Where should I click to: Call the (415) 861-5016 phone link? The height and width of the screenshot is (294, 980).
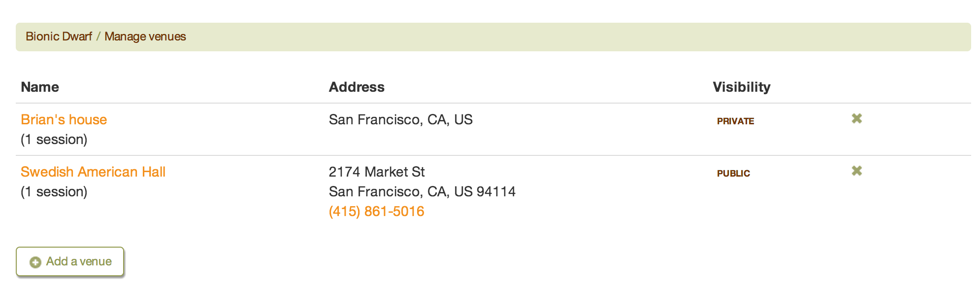[x=376, y=211]
